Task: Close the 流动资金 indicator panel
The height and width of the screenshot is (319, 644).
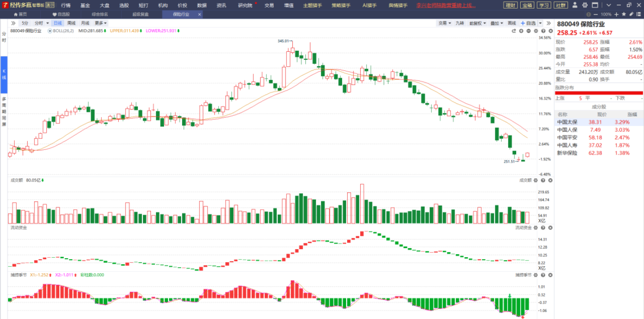Action: pyautogui.click(x=550, y=227)
